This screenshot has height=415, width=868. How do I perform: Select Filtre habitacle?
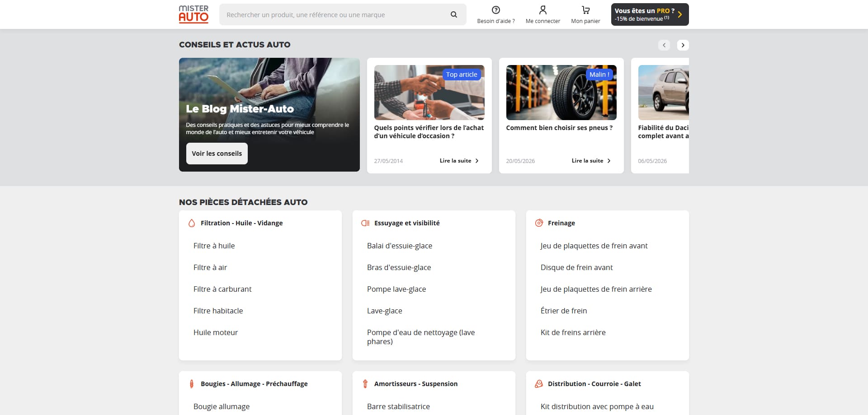click(x=218, y=311)
